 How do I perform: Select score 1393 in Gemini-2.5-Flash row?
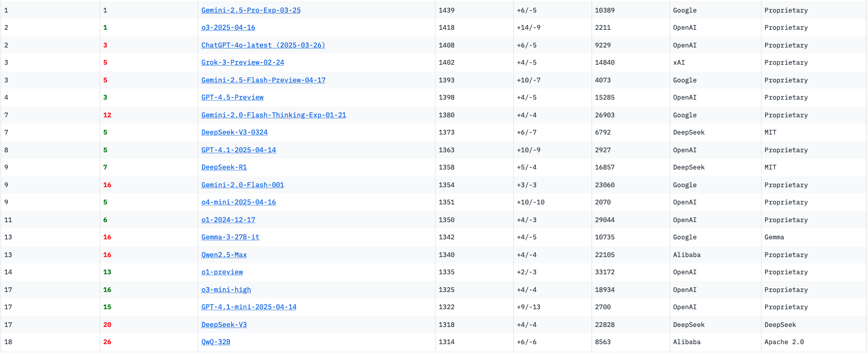coord(447,80)
